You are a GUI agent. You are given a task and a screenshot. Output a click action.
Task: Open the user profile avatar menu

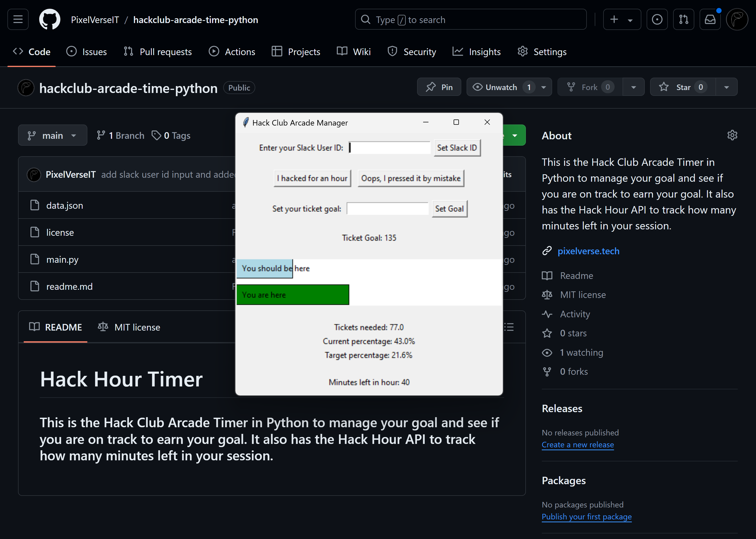737,20
